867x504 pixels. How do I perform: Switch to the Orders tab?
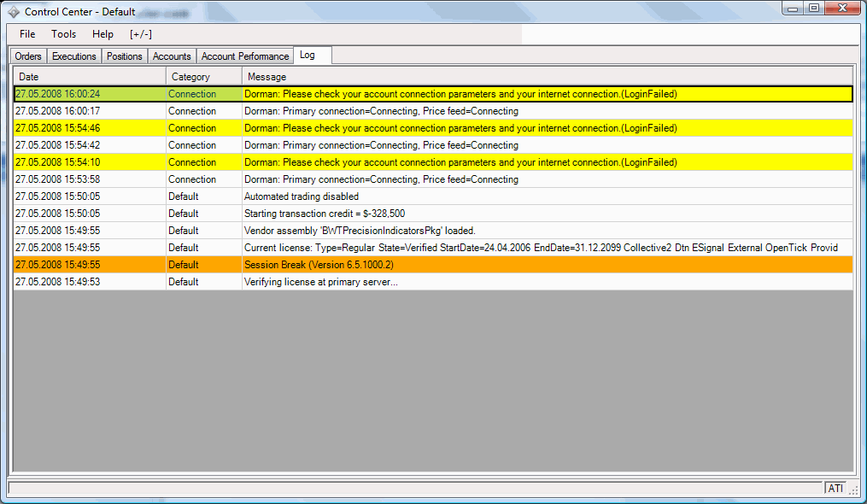pyautogui.click(x=28, y=56)
